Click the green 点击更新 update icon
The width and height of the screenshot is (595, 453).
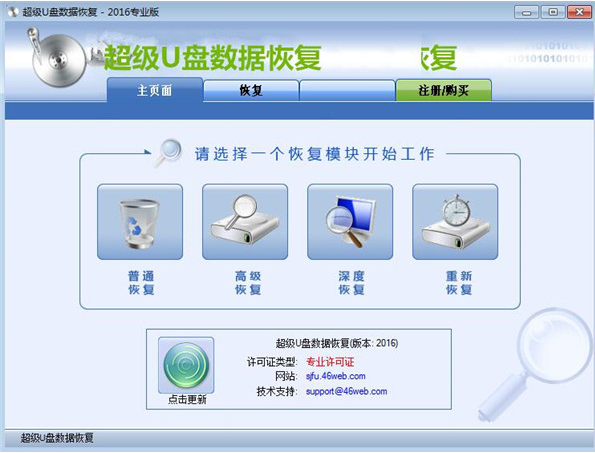tap(186, 365)
